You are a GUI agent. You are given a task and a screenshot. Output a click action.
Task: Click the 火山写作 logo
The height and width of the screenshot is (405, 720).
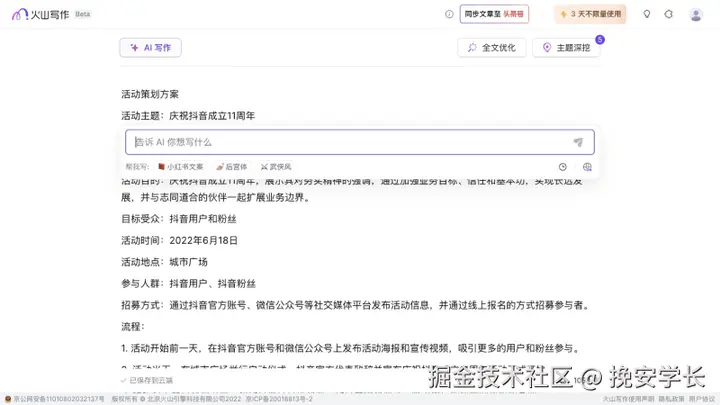pos(40,14)
